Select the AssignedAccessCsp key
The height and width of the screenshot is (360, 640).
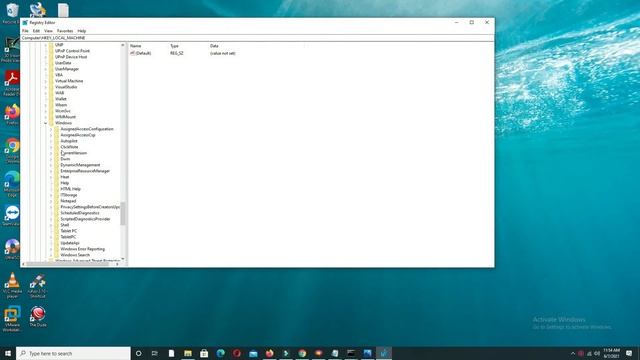(78, 135)
